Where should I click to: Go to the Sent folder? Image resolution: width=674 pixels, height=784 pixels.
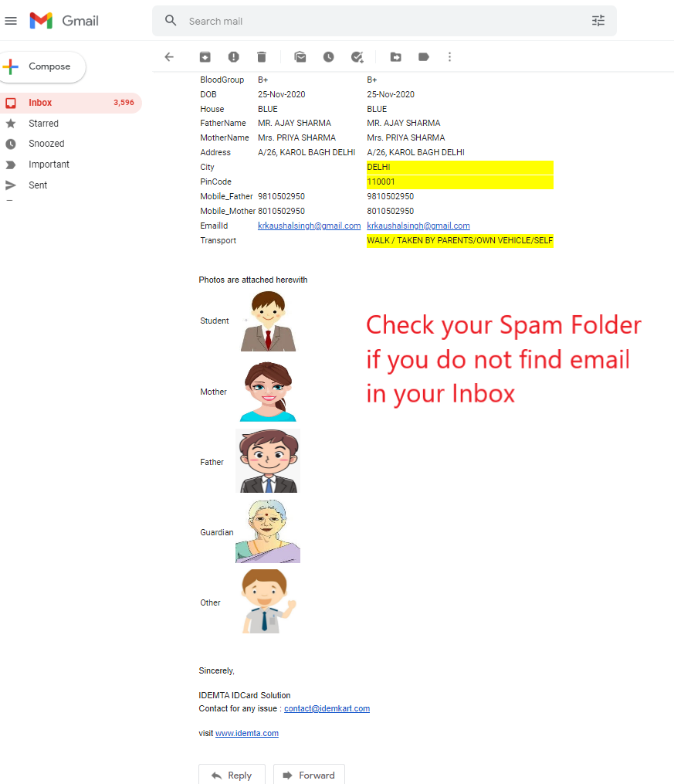(38, 185)
